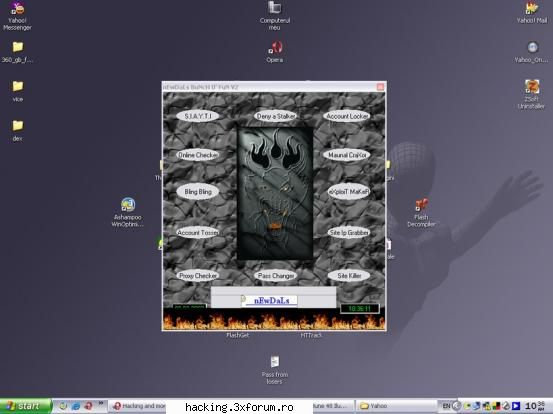Viewport: 553px width, 414px height.
Task: Select the FlashGet desktop label
Action: tap(237, 335)
